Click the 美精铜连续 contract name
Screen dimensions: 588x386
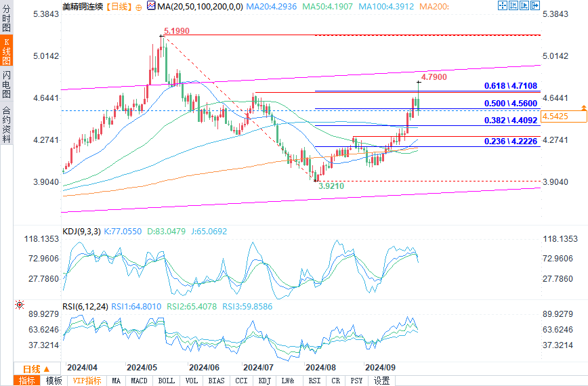pyautogui.click(x=83, y=7)
